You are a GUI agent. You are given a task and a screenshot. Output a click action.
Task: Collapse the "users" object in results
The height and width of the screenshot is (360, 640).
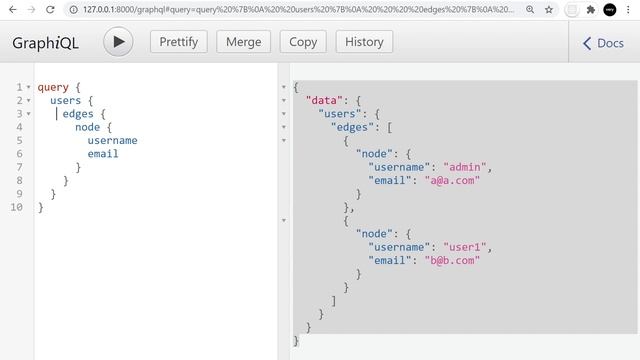coord(284,114)
